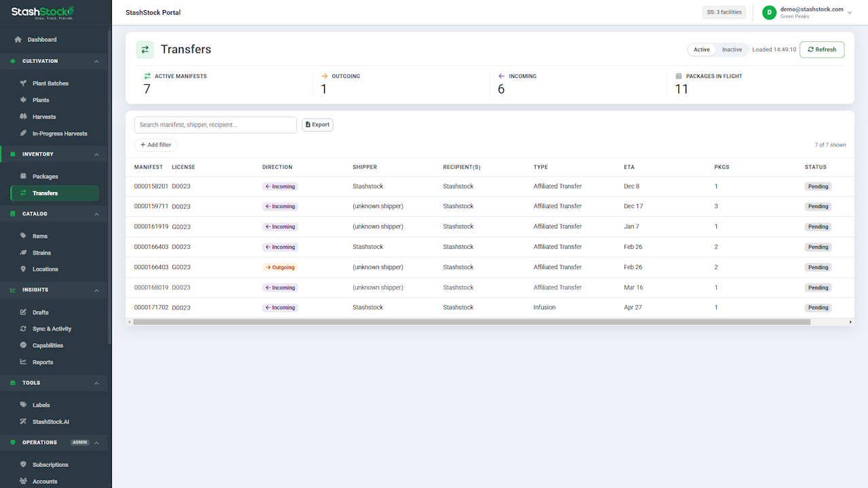Sort by the Direction column header
The height and width of the screenshot is (488, 868).
click(x=277, y=167)
